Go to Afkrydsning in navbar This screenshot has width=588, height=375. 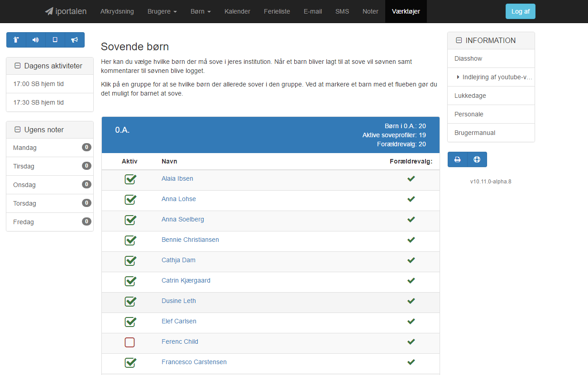click(x=117, y=11)
